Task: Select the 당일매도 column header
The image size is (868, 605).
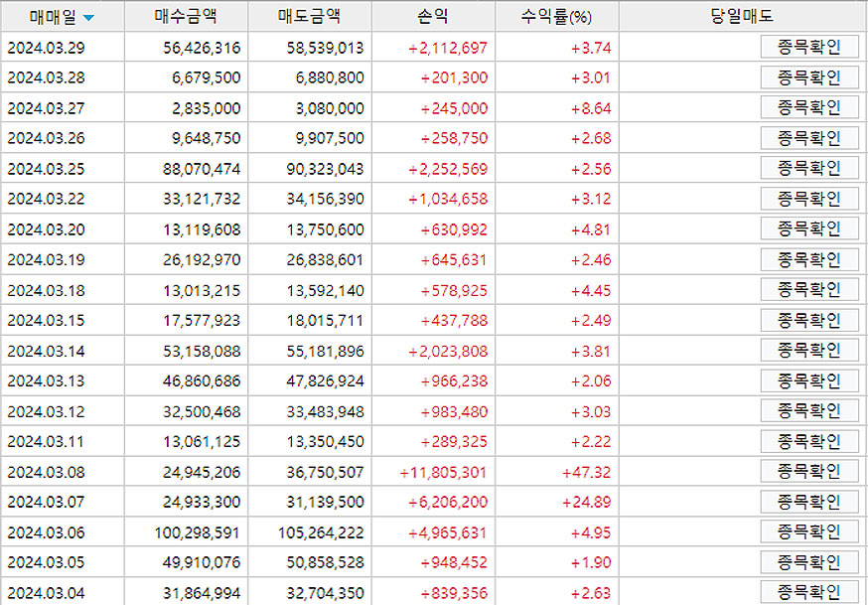Action: [742, 17]
